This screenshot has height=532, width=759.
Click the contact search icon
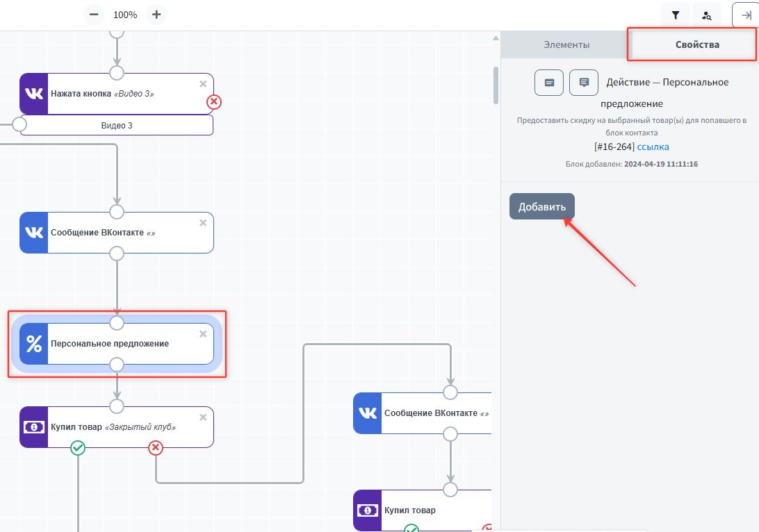(x=707, y=15)
